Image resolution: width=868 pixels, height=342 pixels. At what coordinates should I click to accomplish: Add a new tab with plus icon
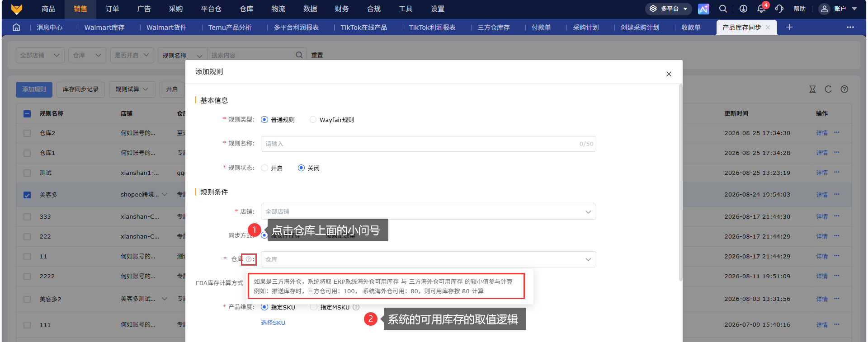(x=789, y=27)
